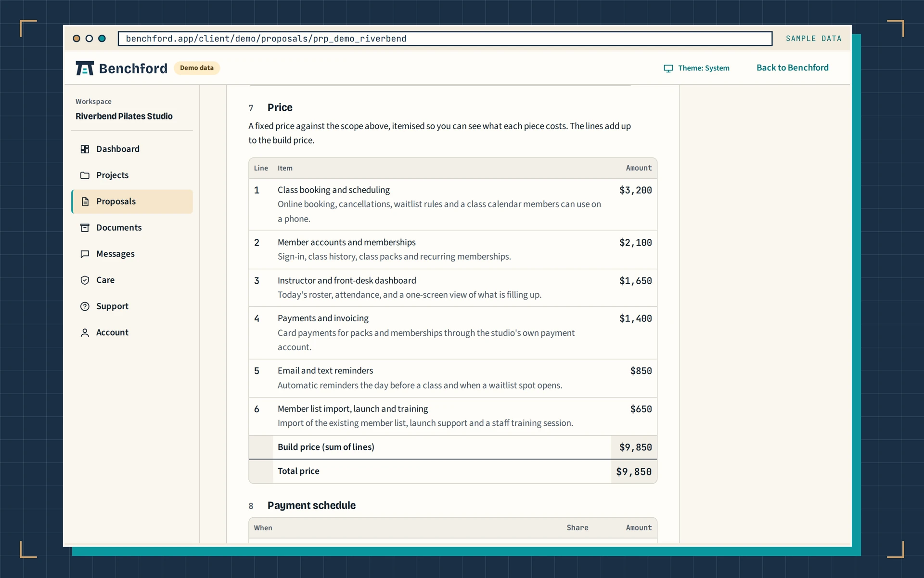Viewport: 924px width, 578px height.
Task: Click the Price section heading
Action: (x=280, y=107)
